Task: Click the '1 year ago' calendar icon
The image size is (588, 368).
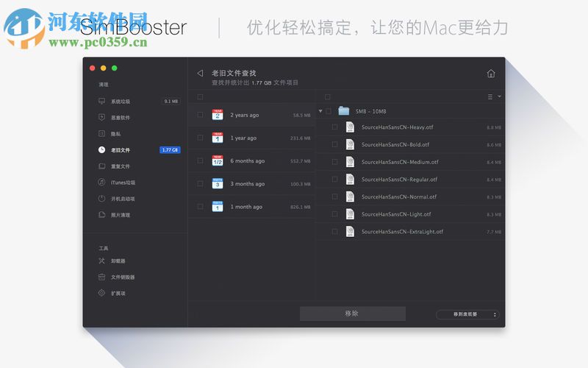Action: coord(218,138)
